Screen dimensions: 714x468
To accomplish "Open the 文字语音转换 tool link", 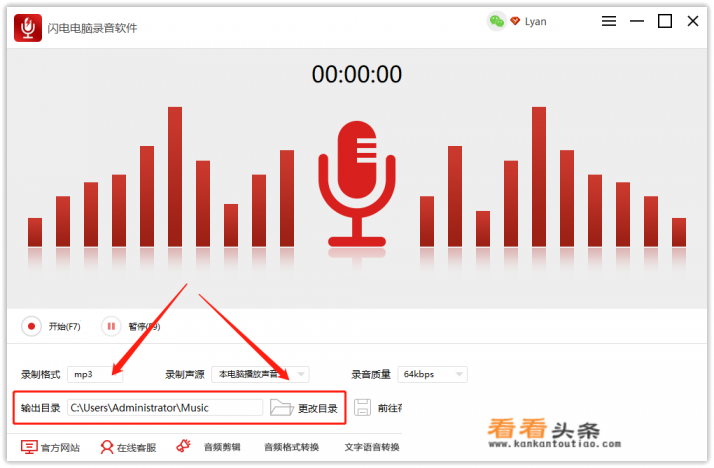I will 372,448.
